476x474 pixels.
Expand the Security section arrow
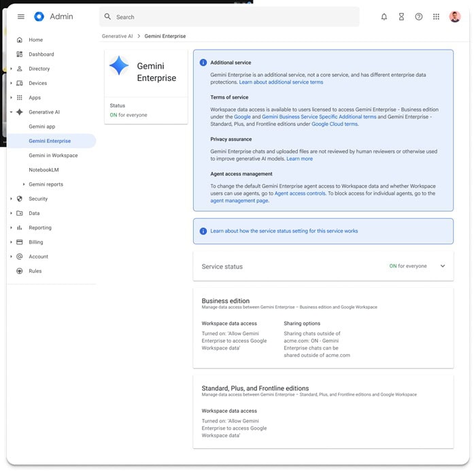coord(11,199)
